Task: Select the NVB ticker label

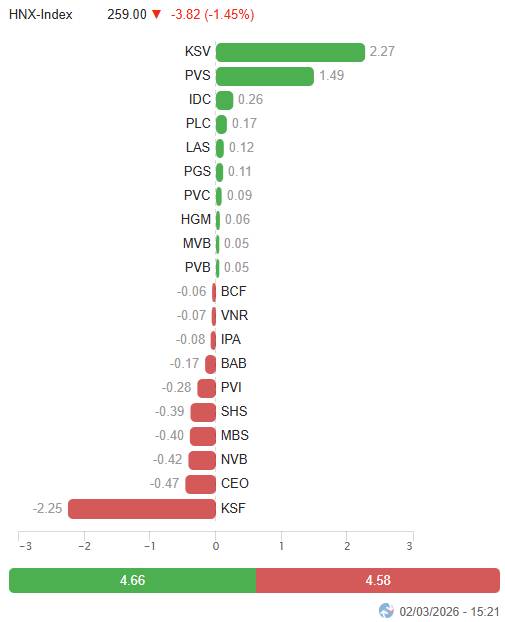Action: [x=234, y=459]
